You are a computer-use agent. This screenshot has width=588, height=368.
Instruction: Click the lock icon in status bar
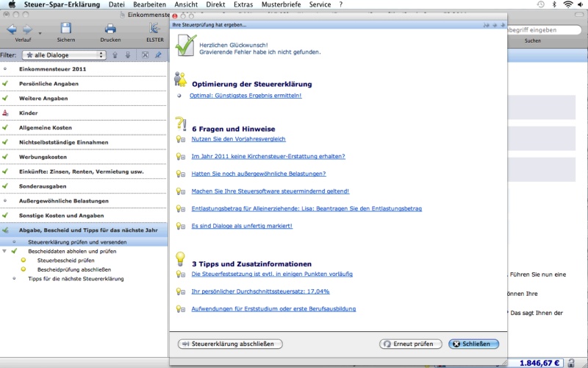(x=571, y=363)
